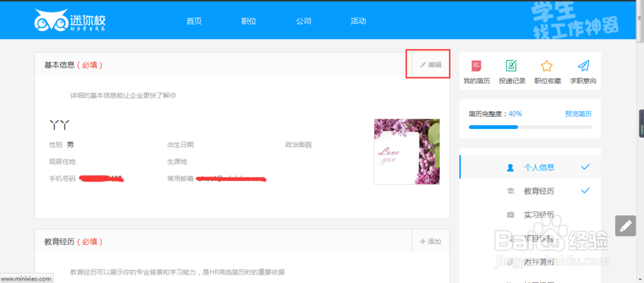Go to 公司 navigation tab
The width and height of the screenshot is (644, 283).
point(303,21)
